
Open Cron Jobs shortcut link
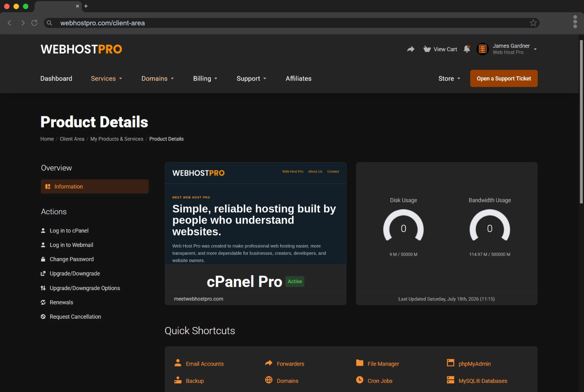pos(380,381)
